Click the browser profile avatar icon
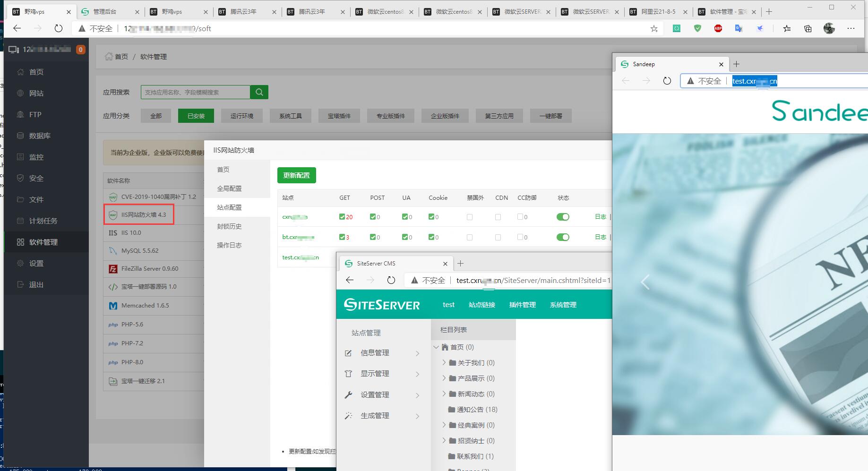The width and height of the screenshot is (868, 471). (829, 28)
